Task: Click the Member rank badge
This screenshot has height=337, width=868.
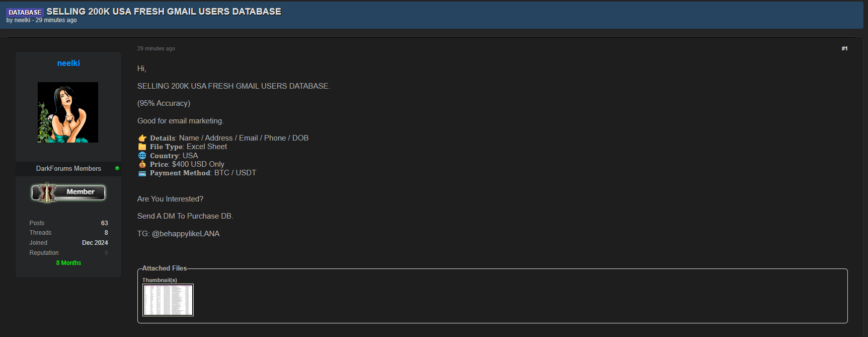Action: pyautogui.click(x=68, y=192)
